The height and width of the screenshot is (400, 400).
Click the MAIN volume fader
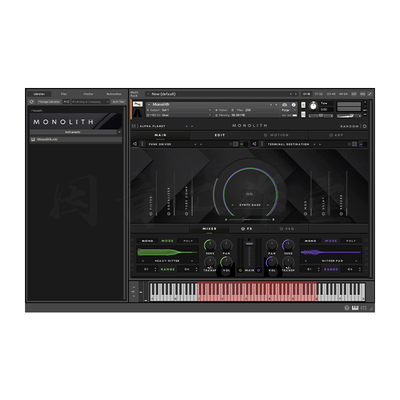(249, 244)
